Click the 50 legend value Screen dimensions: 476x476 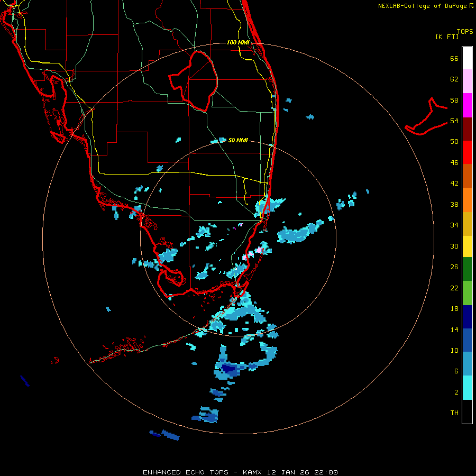(454, 142)
